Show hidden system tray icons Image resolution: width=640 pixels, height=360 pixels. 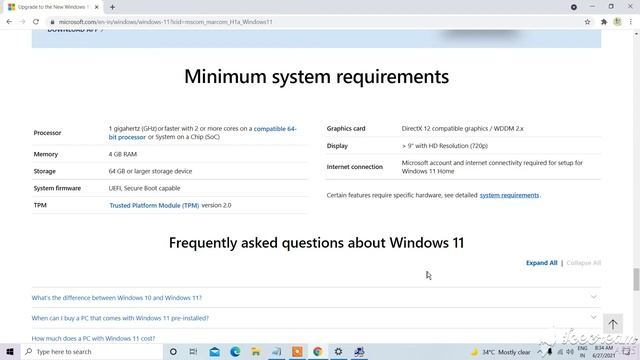pos(540,352)
